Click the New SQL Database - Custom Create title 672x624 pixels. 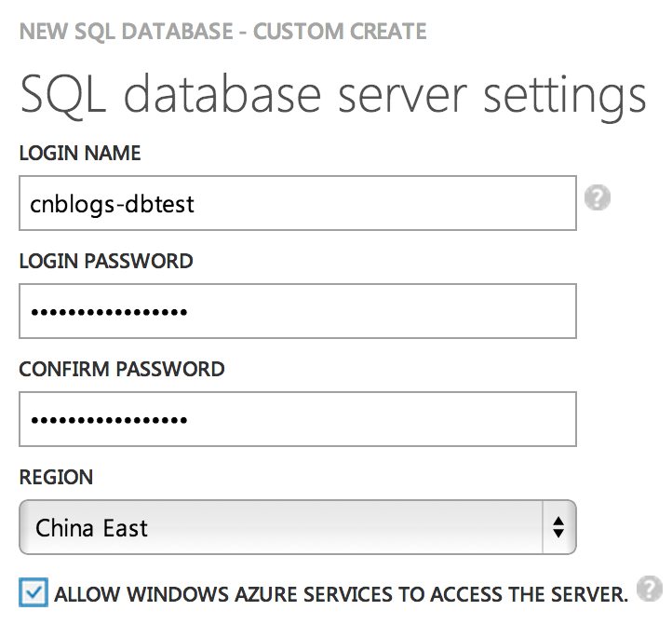[222, 31]
